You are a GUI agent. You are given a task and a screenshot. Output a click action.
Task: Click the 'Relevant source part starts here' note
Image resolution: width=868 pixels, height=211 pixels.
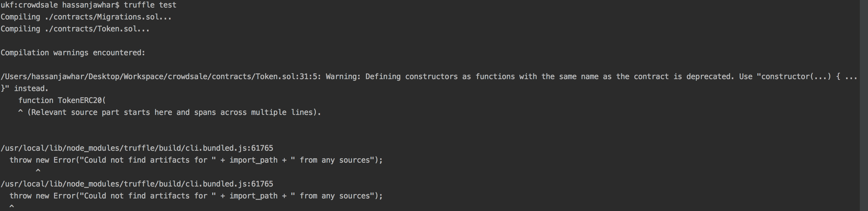(174, 113)
